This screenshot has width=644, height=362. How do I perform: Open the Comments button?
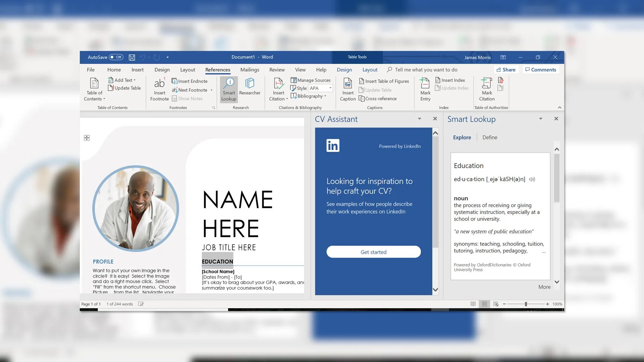[541, 70]
